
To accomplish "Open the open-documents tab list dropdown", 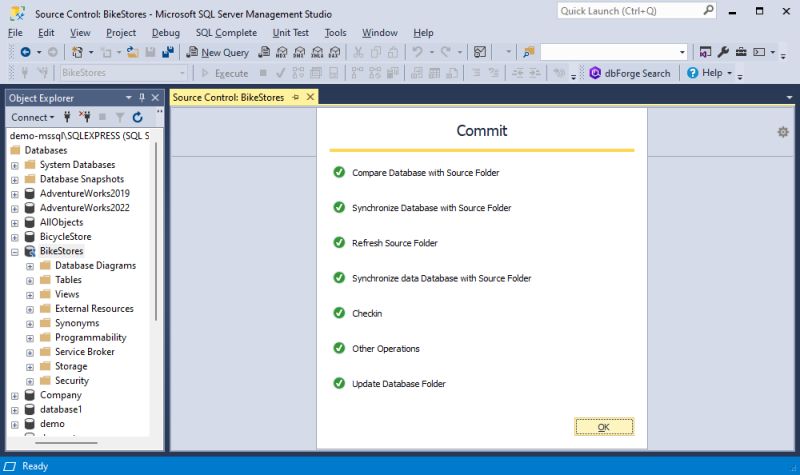I will [789, 97].
